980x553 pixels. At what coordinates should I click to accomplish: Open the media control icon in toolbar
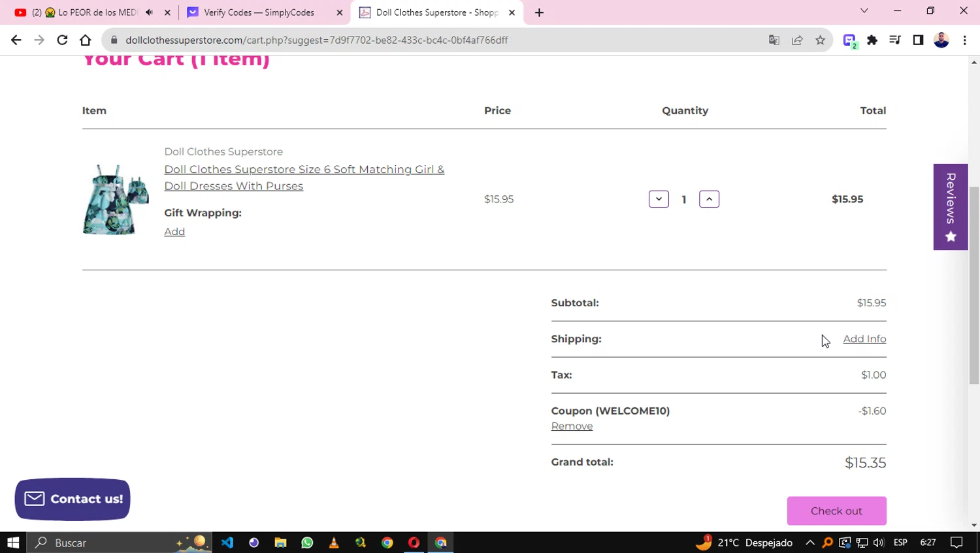[895, 40]
